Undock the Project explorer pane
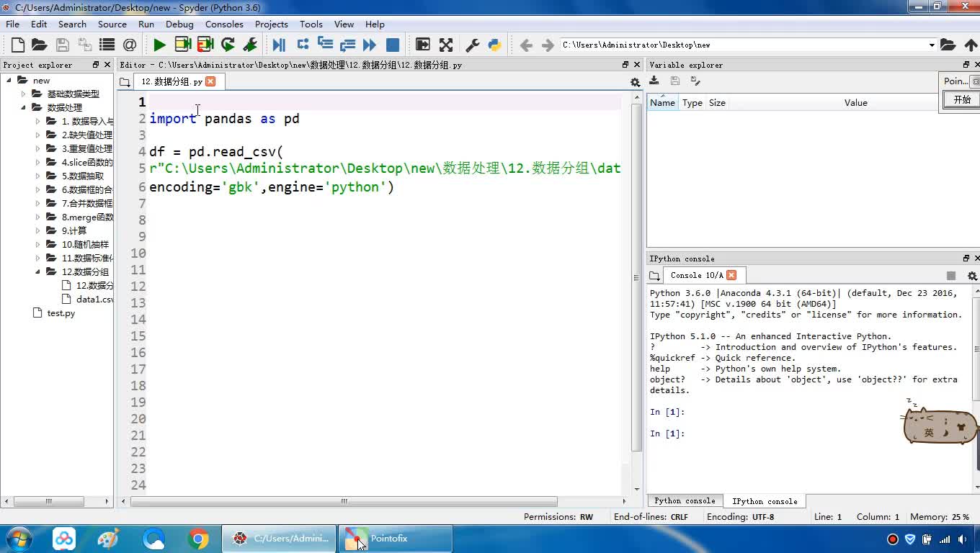 pos(96,65)
